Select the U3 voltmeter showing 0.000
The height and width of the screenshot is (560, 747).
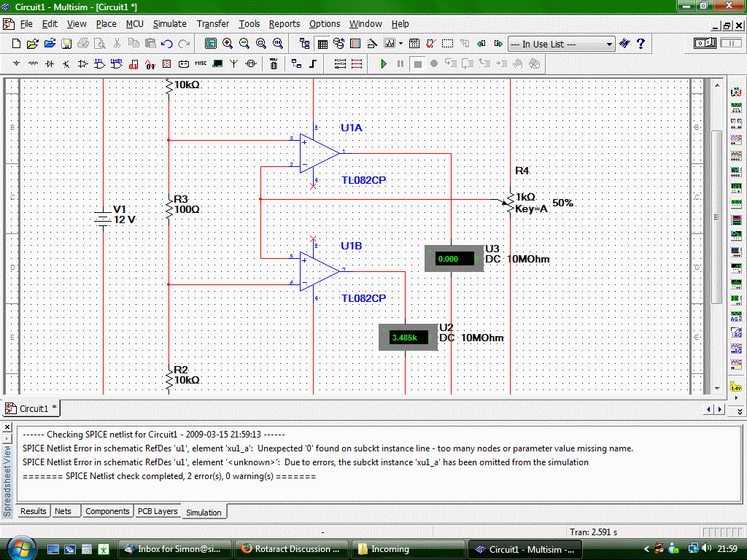point(454,259)
